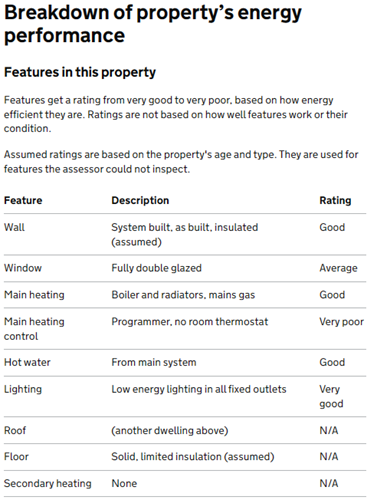Click 'Programmer, no room thermostat' description
The image size is (377, 500).
tap(190, 322)
